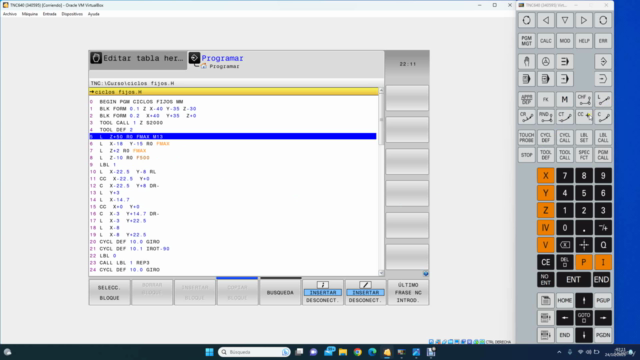This screenshot has width=640, height=360.
Task: Click the CHF chamfer key
Action: [584, 100]
